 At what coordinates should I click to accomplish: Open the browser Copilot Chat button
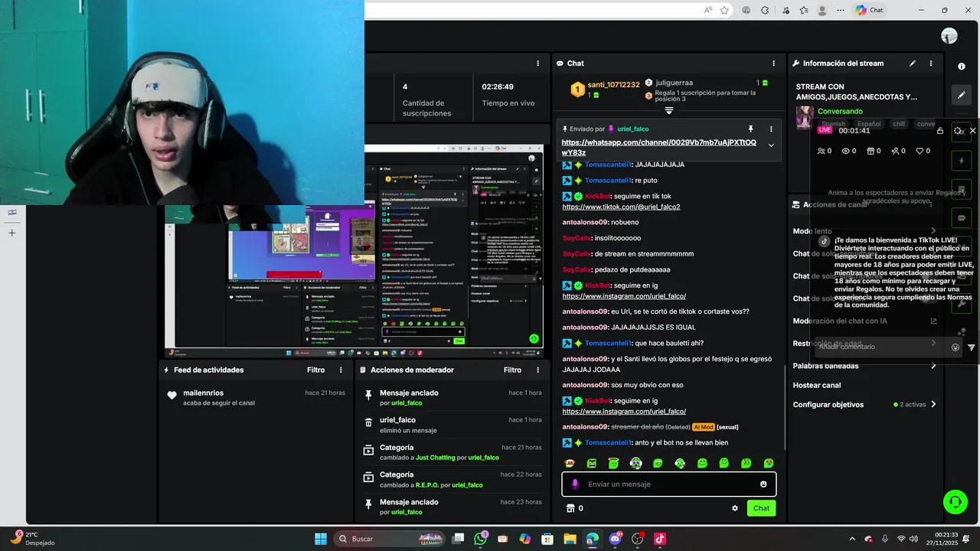(x=870, y=10)
